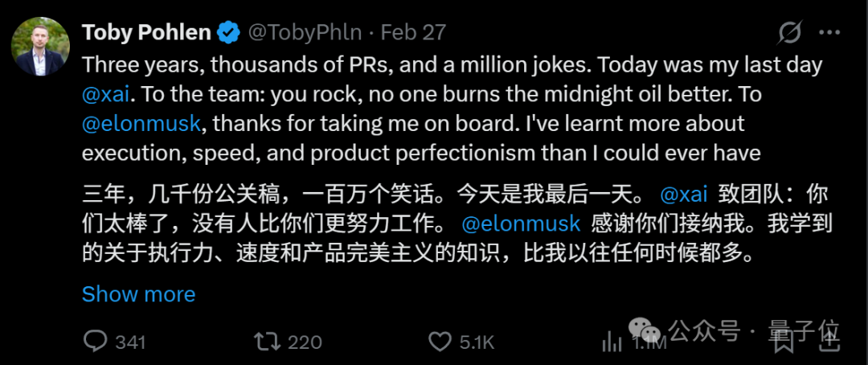868x365 pixels.
Task: Bookmark this tweet
Action: coord(785,341)
